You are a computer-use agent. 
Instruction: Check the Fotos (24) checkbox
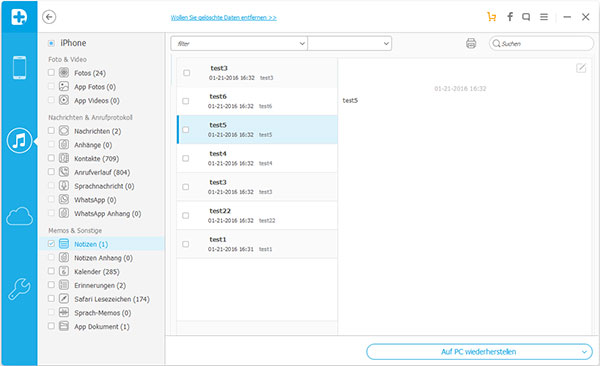coord(51,72)
